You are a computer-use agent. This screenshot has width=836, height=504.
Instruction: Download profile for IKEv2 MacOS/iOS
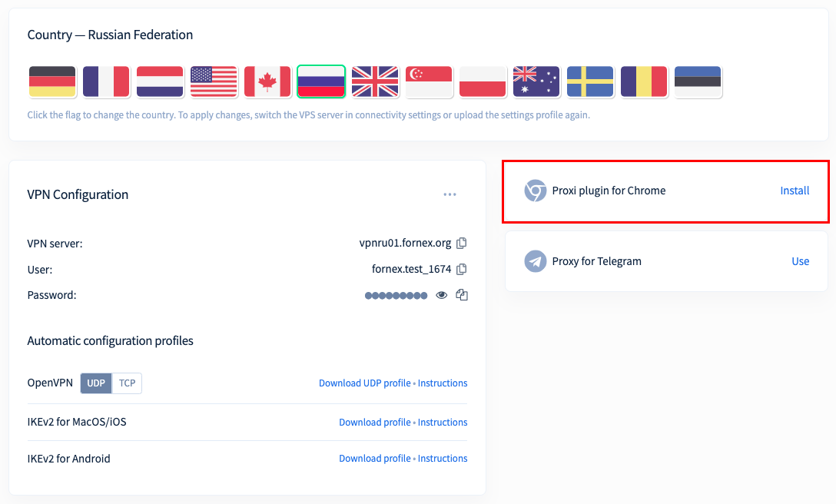[x=375, y=422]
